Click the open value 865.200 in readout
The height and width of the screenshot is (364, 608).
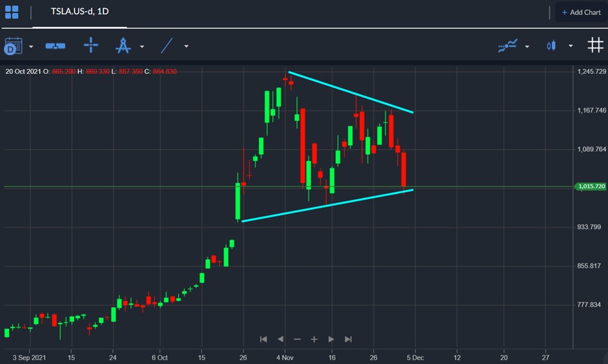[x=64, y=71]
